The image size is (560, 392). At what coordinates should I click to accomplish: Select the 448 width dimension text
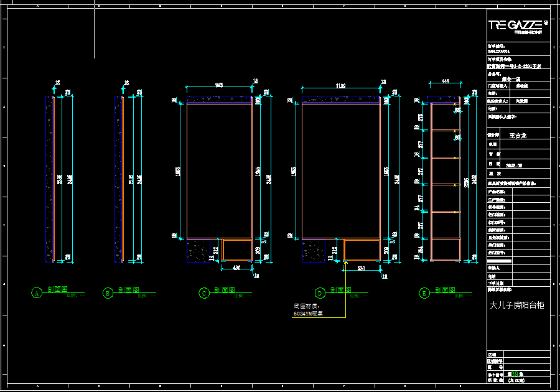tap(445, 81)
